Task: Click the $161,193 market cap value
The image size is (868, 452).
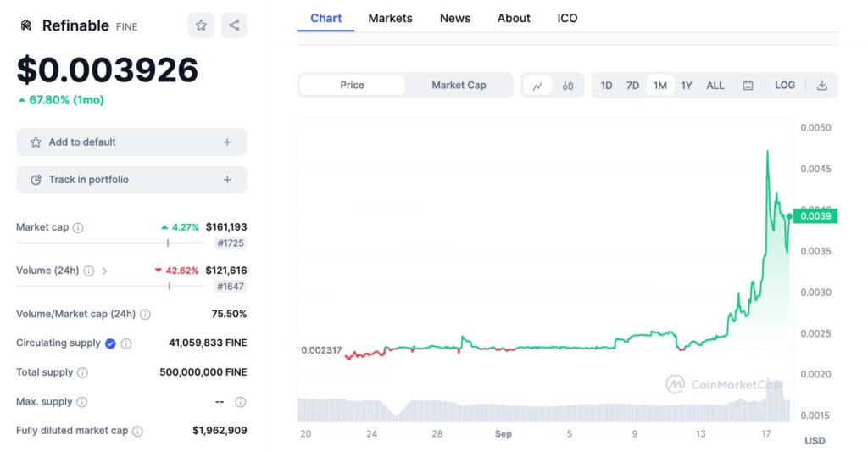Action: coord(226,227)
